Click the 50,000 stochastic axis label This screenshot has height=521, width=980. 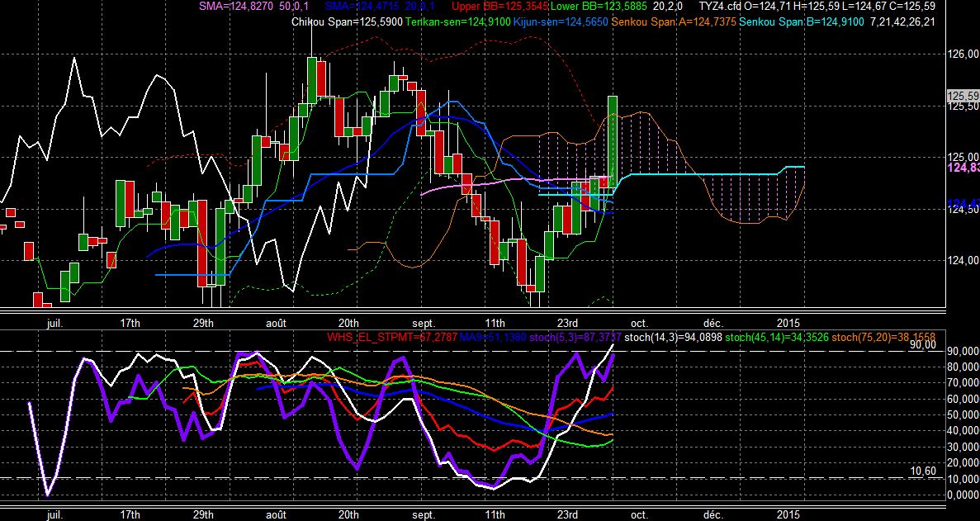pos(963,414)
